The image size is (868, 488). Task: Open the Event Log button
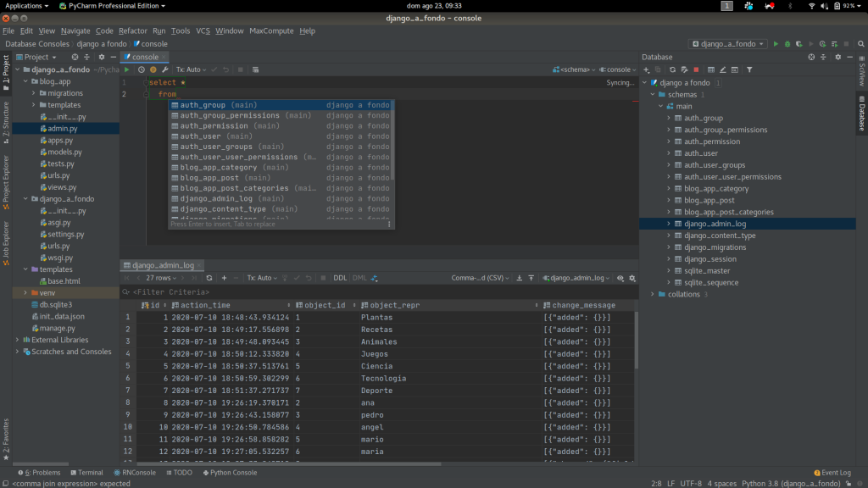point(832,473)
